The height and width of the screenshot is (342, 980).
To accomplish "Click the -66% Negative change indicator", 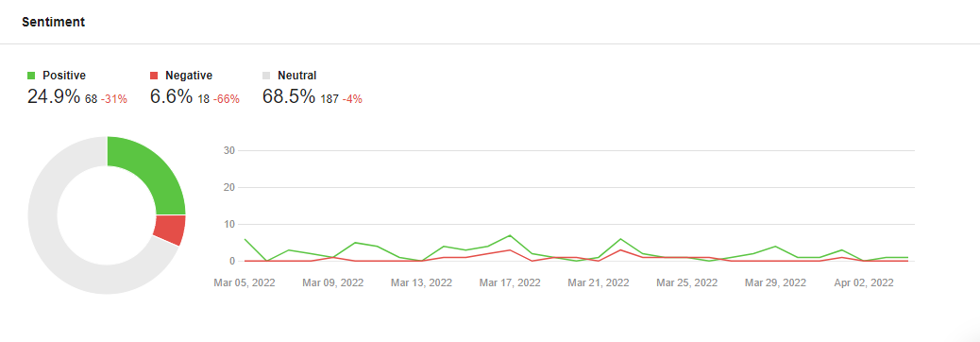I will point(227,99).
